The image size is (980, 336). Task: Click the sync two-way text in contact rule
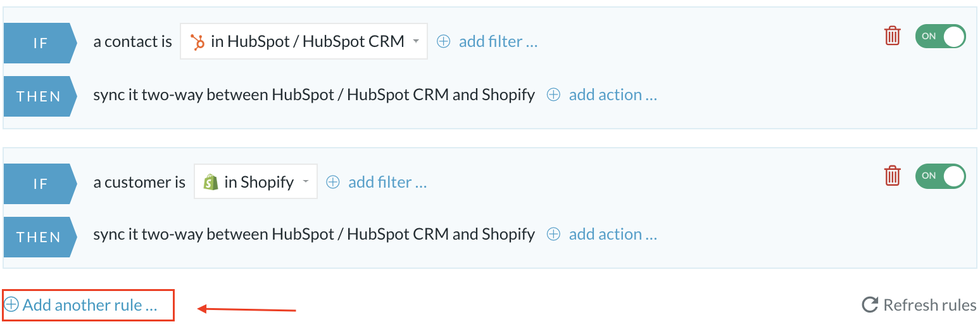[314, 94]
